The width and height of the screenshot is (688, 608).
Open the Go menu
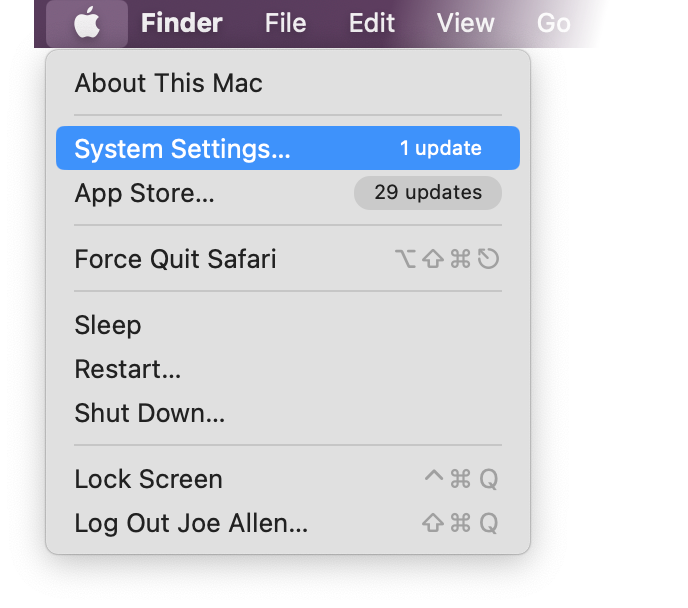click(553, 23)
